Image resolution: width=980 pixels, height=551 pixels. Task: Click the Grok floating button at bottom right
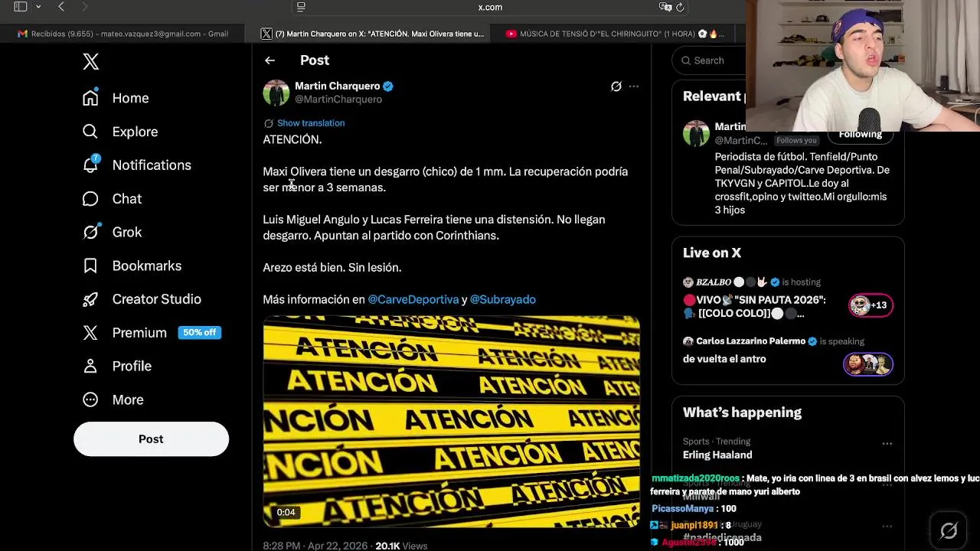tap(949, 530)
